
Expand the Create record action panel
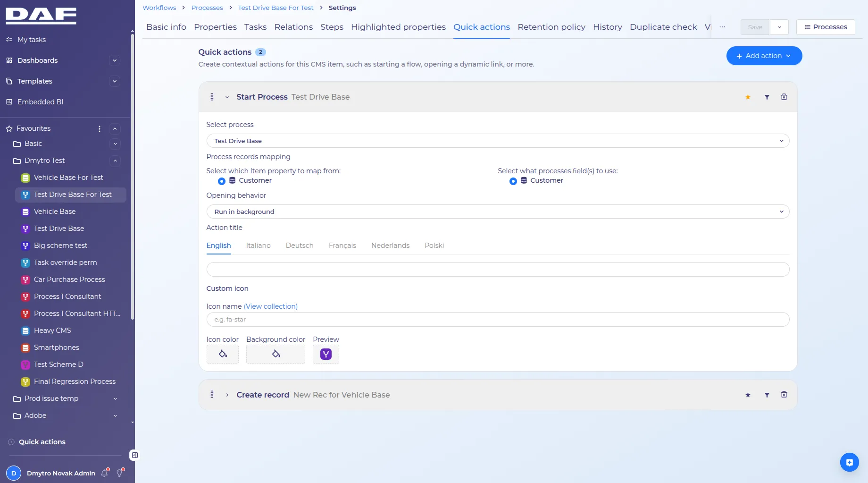(227, 395)
